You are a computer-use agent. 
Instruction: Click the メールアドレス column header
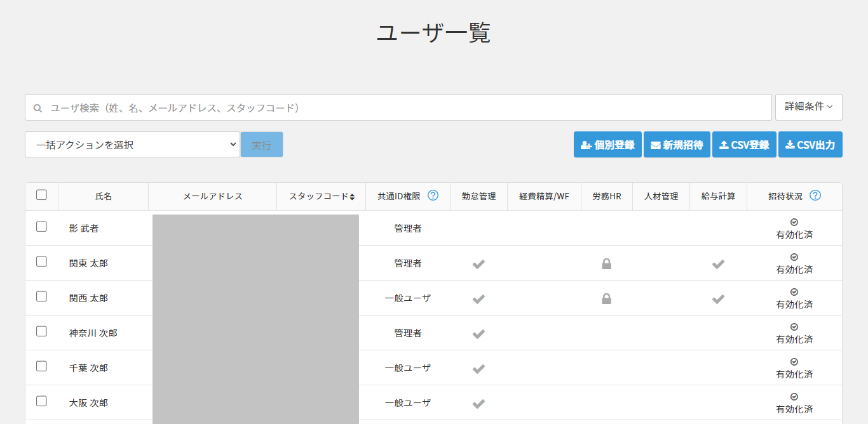tap(212, 197)
